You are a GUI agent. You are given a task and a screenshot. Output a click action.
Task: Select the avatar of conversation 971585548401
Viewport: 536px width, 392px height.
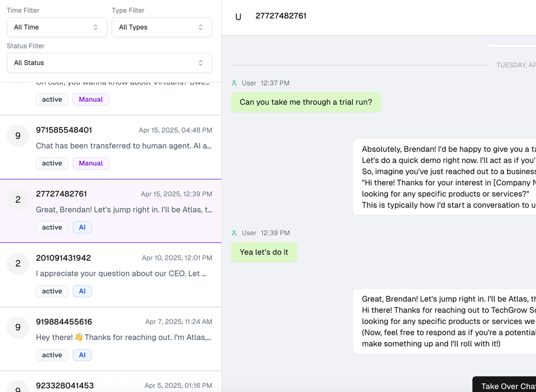point(18,136)
